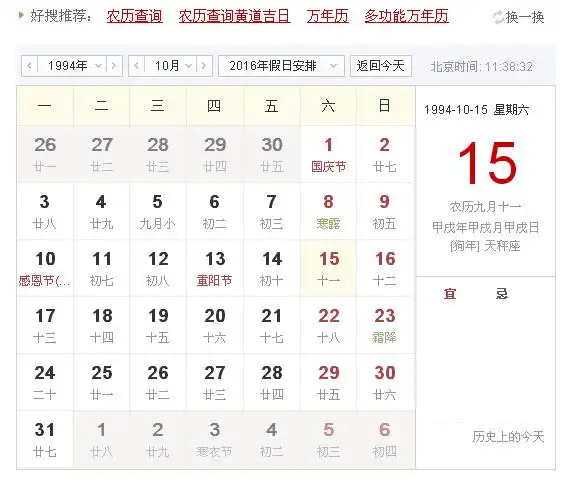Select October 9 初五
The height and width of the screenshot is (483, 577).
pyautogui.click(x=385, y=212)
